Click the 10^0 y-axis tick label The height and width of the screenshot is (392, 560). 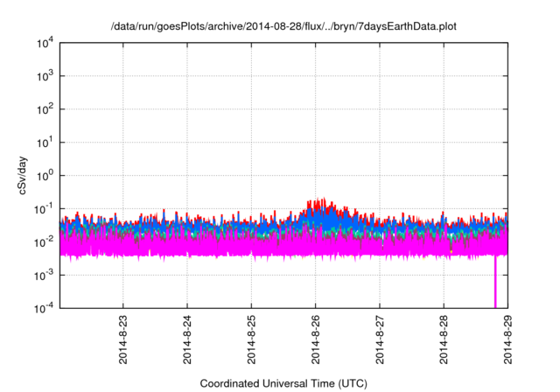click(x=45, y=176)
